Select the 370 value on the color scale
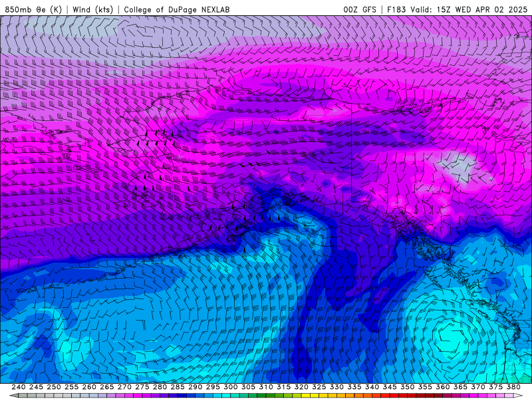Viewport: 532px width, 399px height. point(477,387)
